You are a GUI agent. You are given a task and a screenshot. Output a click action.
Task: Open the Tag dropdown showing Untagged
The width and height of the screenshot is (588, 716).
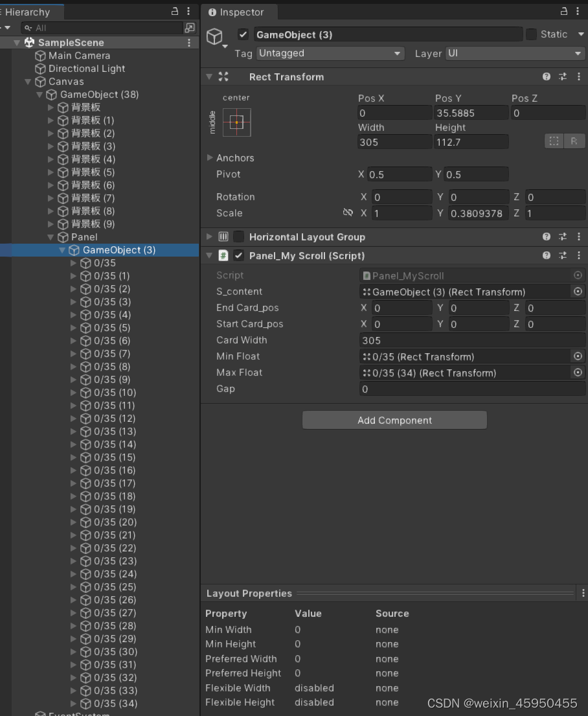click(x=330, y=54)
